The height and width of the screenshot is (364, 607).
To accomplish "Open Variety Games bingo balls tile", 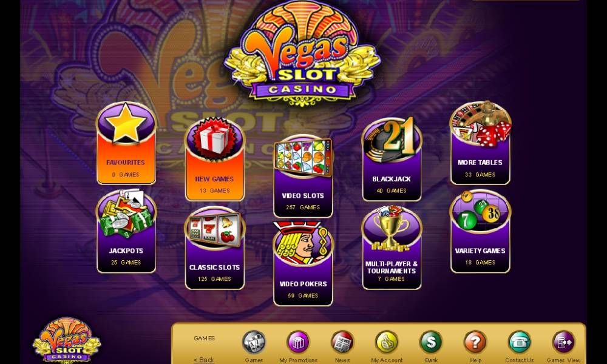I will 480,231.
